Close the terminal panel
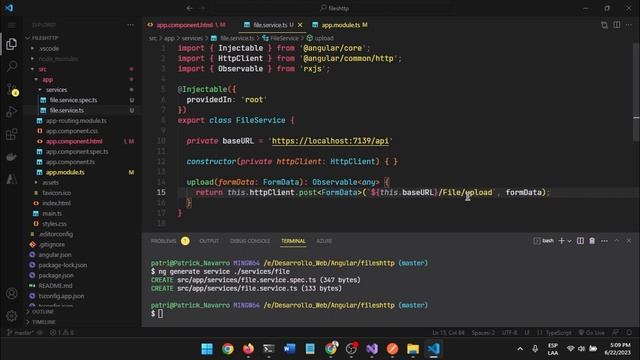The image size is (640, 360). [x=629, y=241]
